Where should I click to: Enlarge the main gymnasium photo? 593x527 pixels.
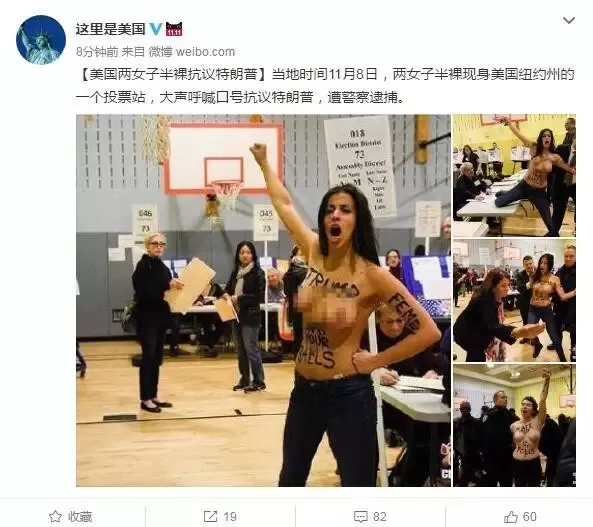click(263, 300)
